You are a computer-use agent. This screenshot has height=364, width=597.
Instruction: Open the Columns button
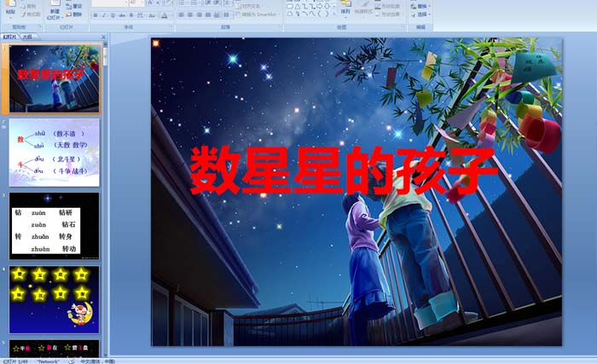click(x=228, y=14)
